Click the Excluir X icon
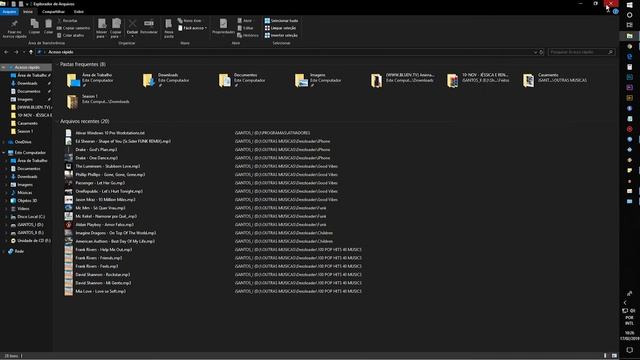640x360 pixels. 132,24
